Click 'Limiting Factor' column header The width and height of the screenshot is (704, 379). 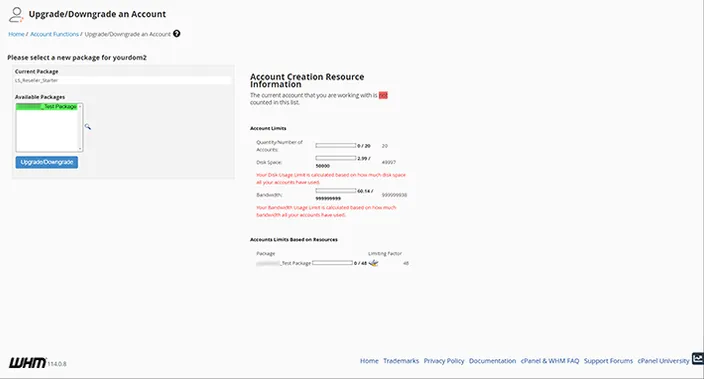[x=385, y=254]
